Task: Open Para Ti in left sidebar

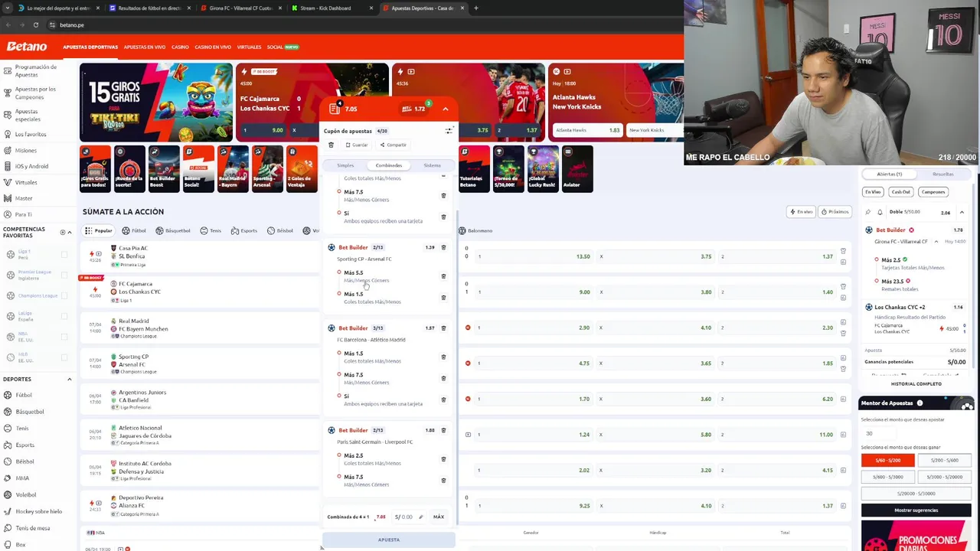Action: pyautogui.click(x=23, y=214)
